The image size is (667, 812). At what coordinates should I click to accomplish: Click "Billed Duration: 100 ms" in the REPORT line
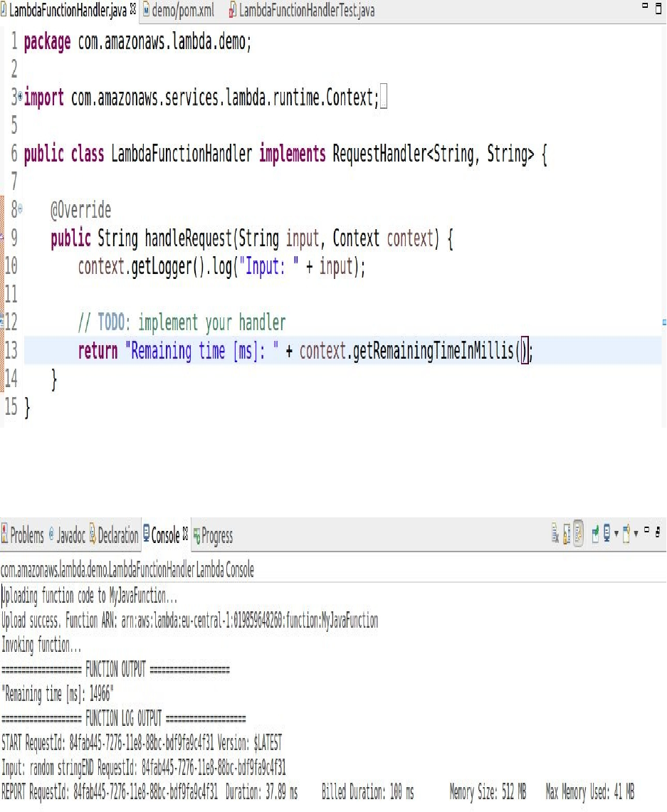pyautogui.click(x=368, y=791)
